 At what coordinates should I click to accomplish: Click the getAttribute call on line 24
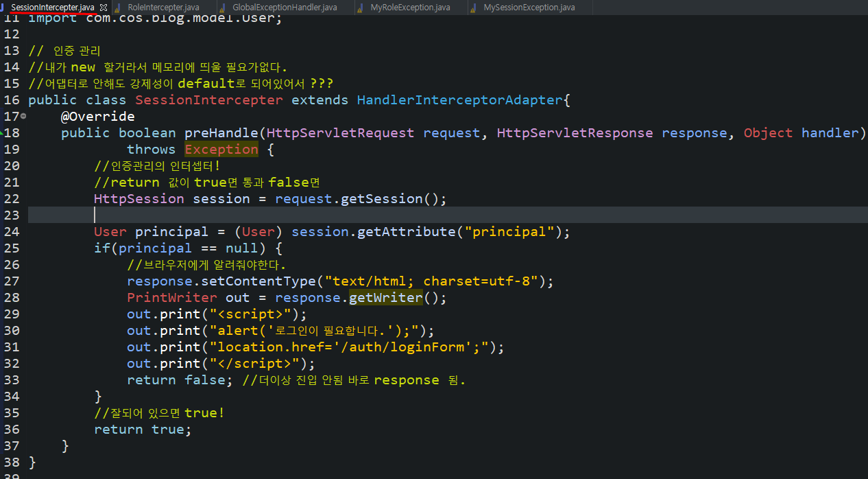coord(407,231)
